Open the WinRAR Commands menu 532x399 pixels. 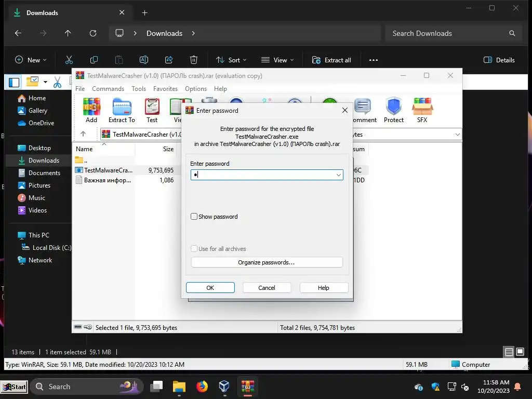[x=108, y=88]
